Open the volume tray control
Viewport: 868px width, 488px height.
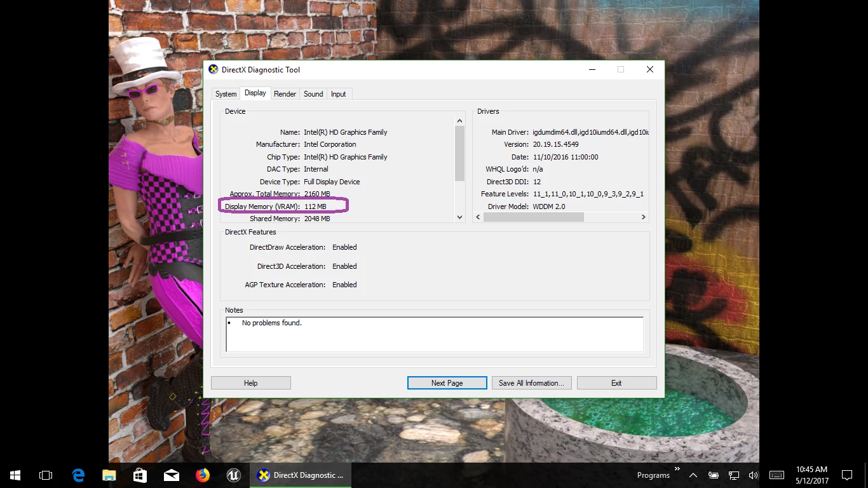click(x=754, y=475)
